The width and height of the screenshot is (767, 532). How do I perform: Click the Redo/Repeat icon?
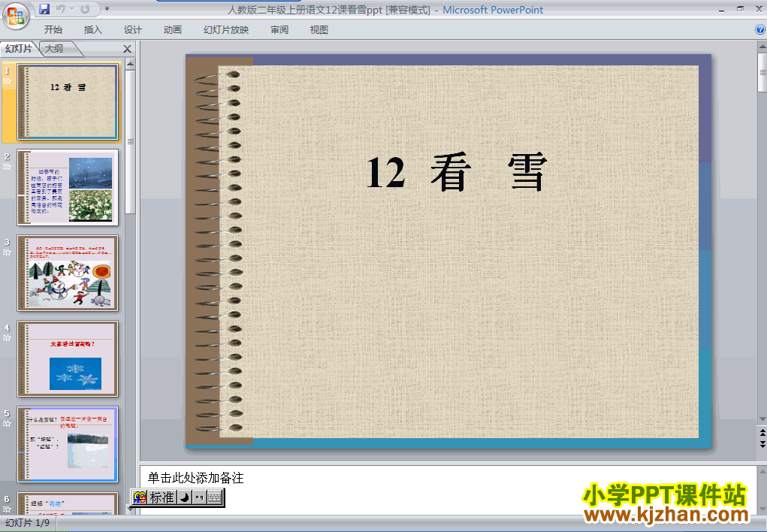click(x=85, y=9)
